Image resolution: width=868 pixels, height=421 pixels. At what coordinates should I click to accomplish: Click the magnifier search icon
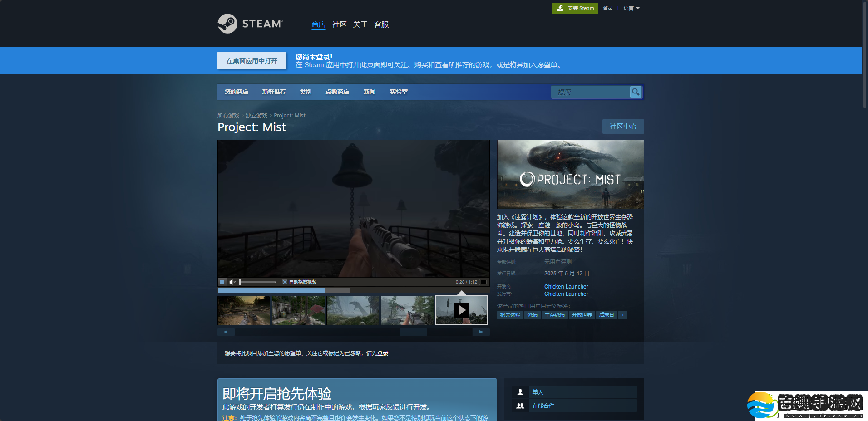[x=636, y=92]
